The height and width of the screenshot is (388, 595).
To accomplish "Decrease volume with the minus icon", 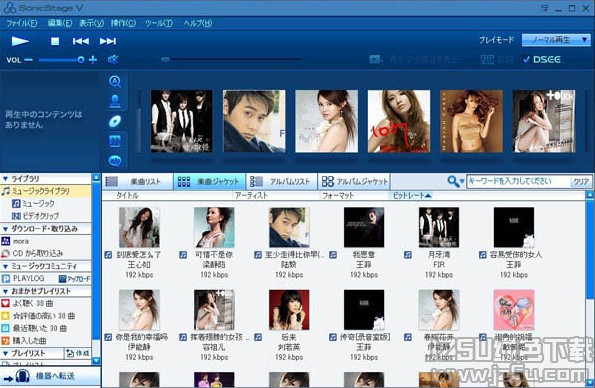I will tap(28, 60).
